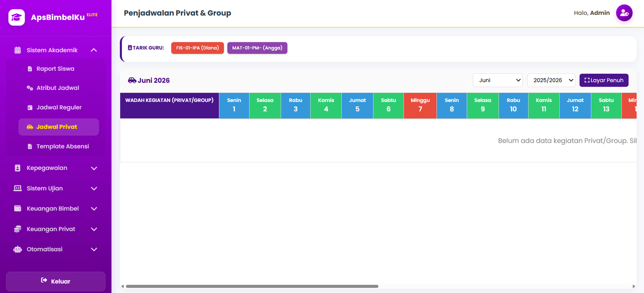Collapse the Sistem Akademik menu chevron
This screenshot has width=644, height=293.
(x=94, y=50)
